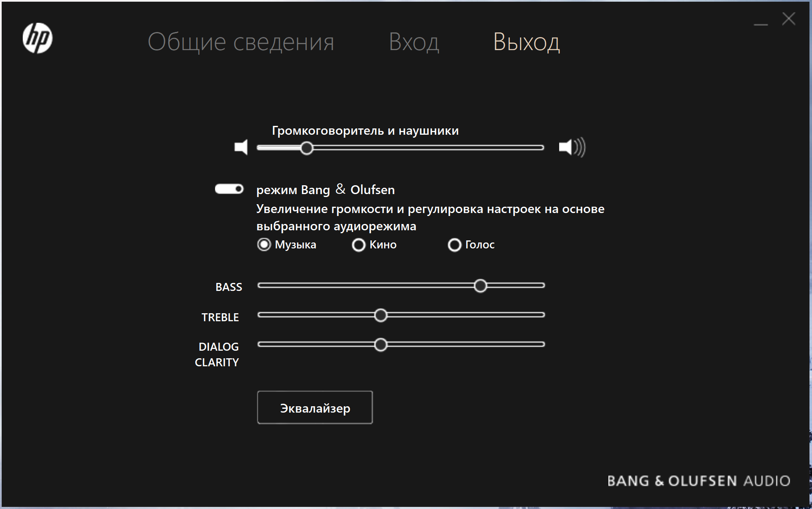812x509 pixels.
Task: Select the Музыка radio button
Action: [x=264, y=245]
